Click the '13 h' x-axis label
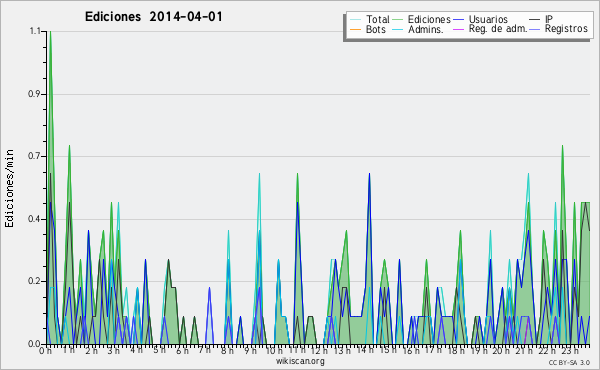600x370 pixels. 342,351
